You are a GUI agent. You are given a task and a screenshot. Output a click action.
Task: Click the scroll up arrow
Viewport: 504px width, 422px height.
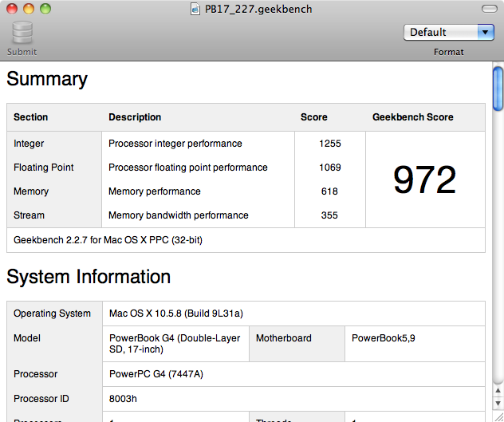coord(498,390)
